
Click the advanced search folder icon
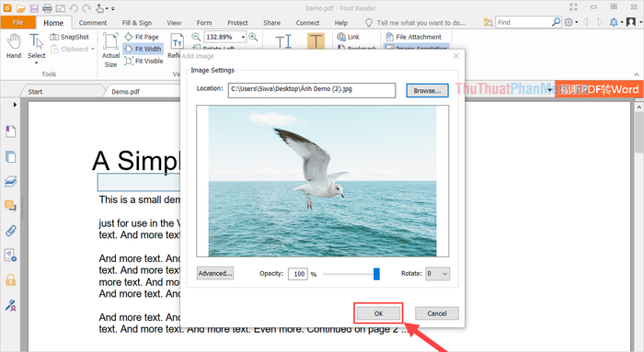point(488,23)
